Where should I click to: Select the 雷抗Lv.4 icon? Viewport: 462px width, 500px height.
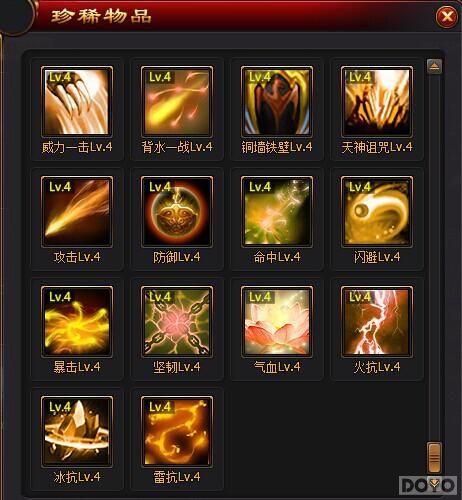coord(177,432)
